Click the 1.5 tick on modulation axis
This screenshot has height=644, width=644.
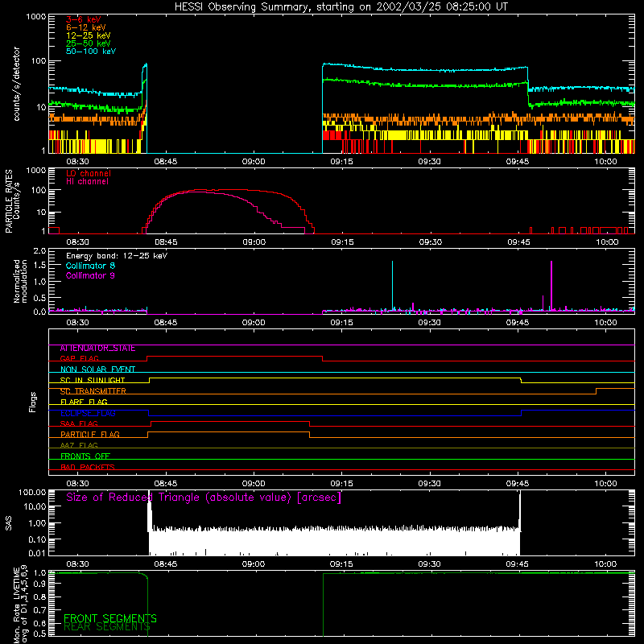(x=39, y=266)
